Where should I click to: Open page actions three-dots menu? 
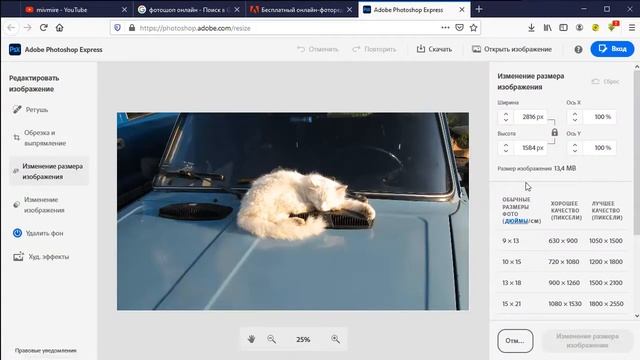(445, 28)
